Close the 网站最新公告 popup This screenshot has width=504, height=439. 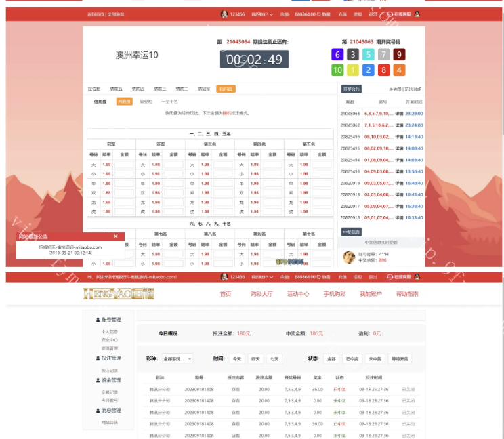pos(116,236)
